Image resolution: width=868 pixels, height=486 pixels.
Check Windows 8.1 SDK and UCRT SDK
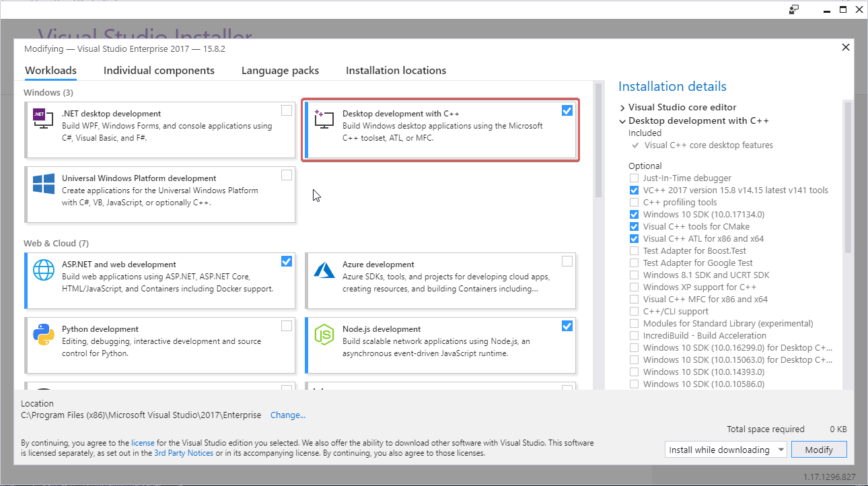pyautogui.click(x=634, y=275)
